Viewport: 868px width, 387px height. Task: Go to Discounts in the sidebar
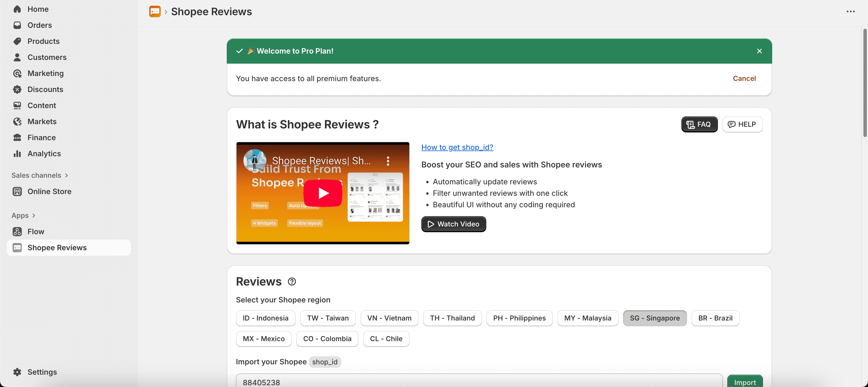tap(45, 89)
